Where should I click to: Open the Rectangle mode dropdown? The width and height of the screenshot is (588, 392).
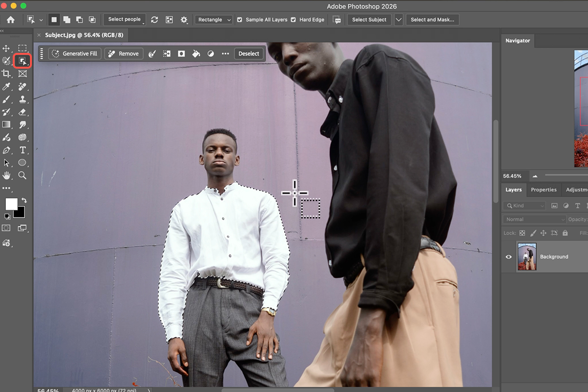pyautogui.click(x=214, y=20)
